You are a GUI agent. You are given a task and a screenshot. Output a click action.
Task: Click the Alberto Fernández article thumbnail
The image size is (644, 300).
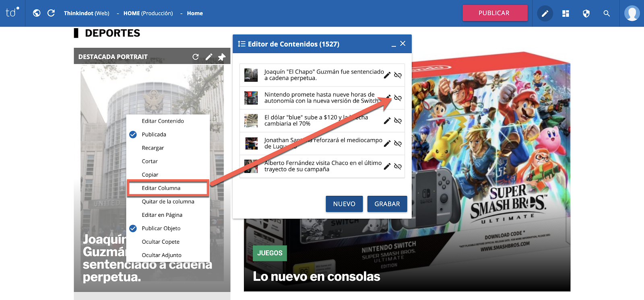[251, 166]
